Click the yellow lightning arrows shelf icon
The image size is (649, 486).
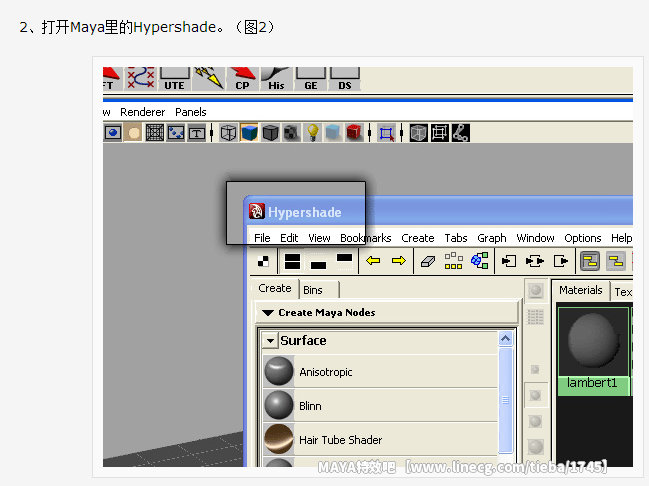pyautogui.click(x=209, y=79)
